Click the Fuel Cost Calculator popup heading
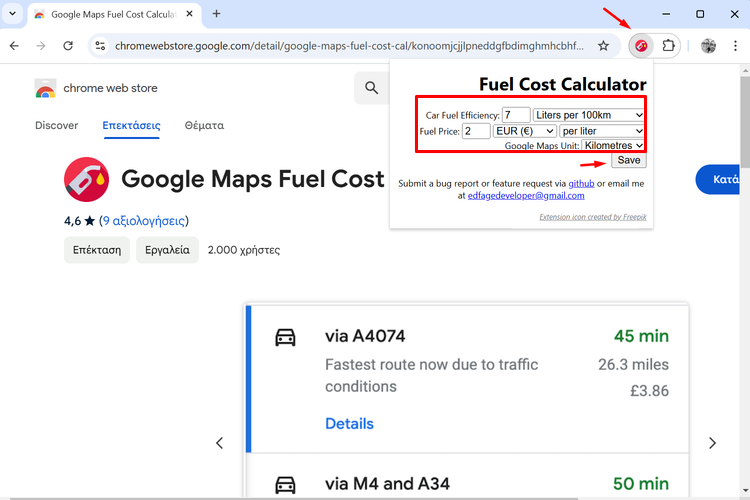This screenshot has height=500, width=750. (562, 84)
